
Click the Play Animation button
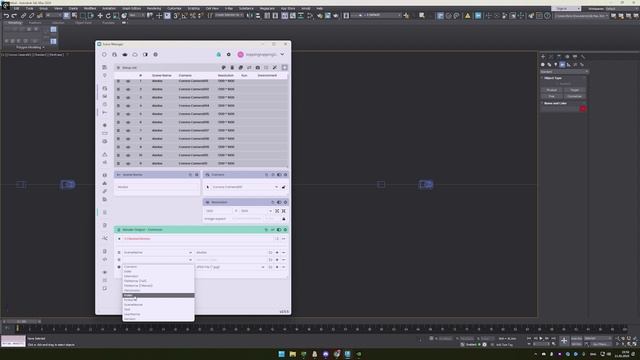pyautogui.click(x=541, y=338)
